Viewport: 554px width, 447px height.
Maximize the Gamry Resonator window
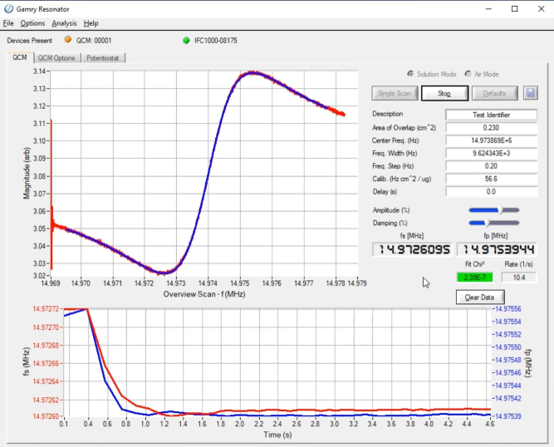pyautogui.click(x=515, y=9)
